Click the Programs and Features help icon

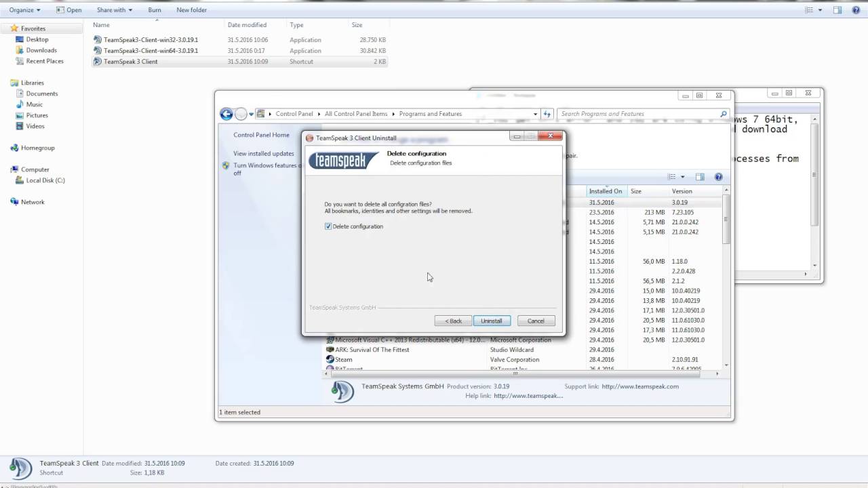(718, 177)
